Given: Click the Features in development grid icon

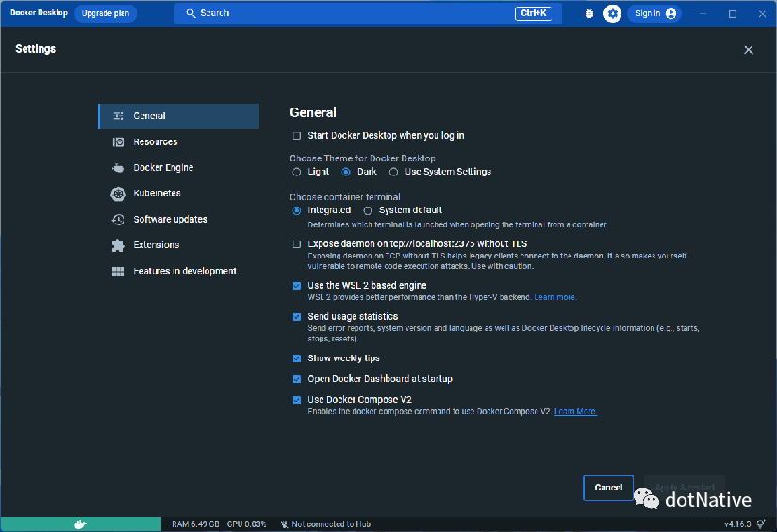Looking at the screenshot, I should [118, 272].
